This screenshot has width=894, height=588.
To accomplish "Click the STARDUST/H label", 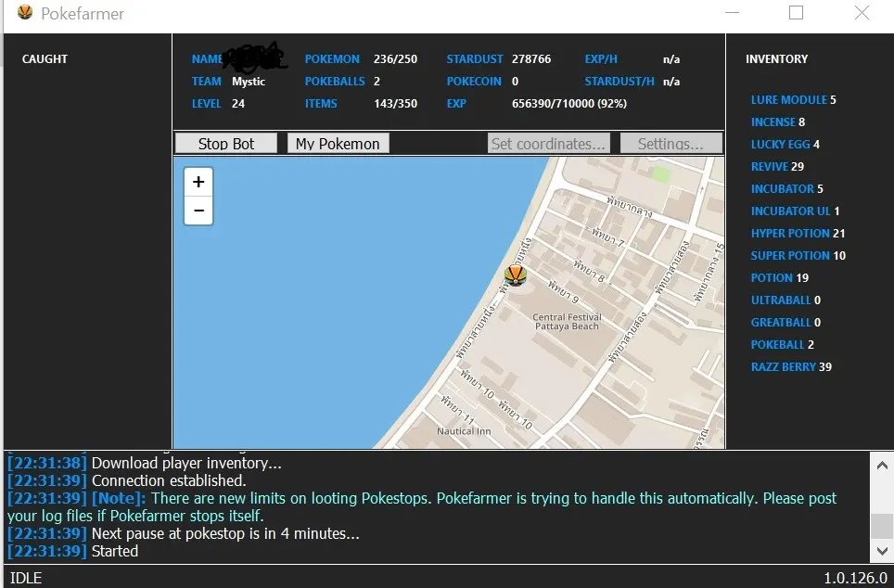I will [x=619, y=81].
